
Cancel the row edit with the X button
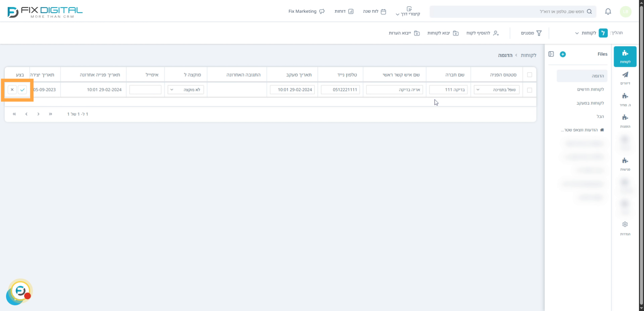coord(12,90)
